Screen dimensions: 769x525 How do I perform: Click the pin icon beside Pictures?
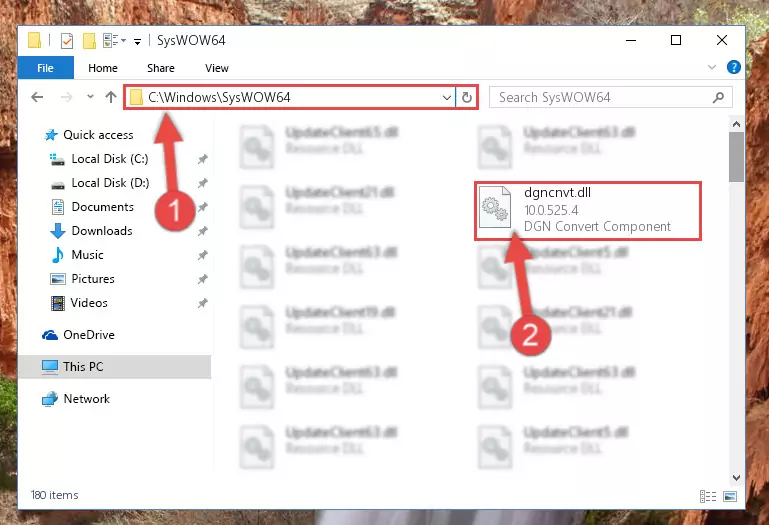[x=202, y=279]
